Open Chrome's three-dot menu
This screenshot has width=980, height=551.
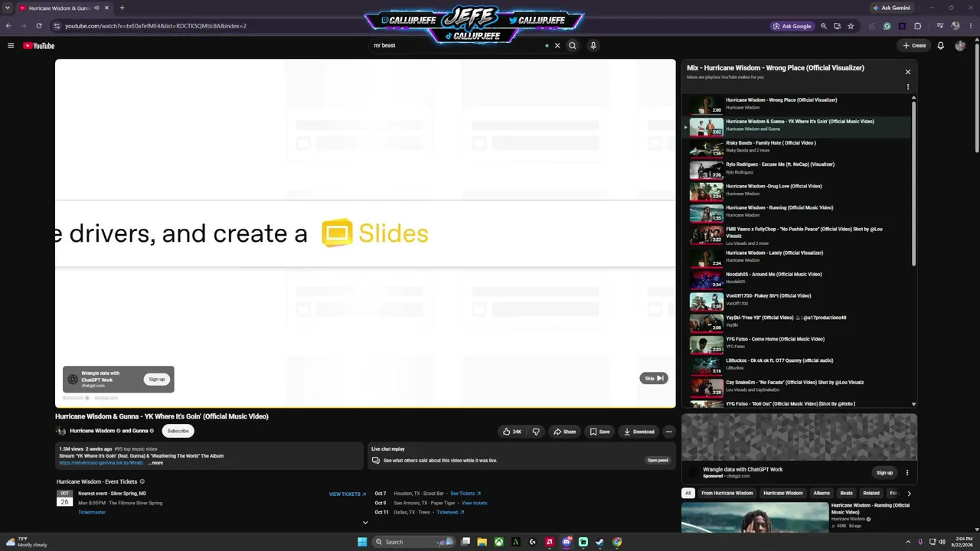970,26
